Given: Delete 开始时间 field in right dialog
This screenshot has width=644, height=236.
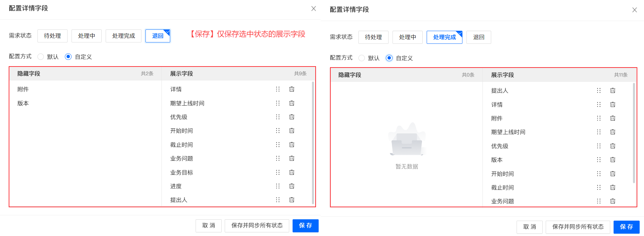Looking at the screenshot, I should click(613, 174).
